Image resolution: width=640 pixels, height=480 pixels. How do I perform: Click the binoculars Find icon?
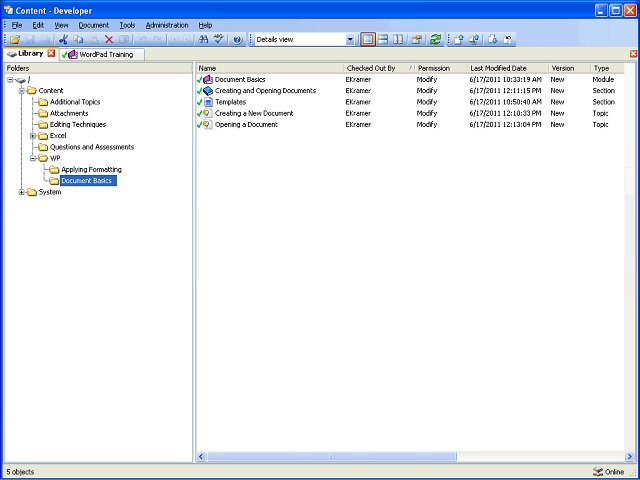click(203, 40)
